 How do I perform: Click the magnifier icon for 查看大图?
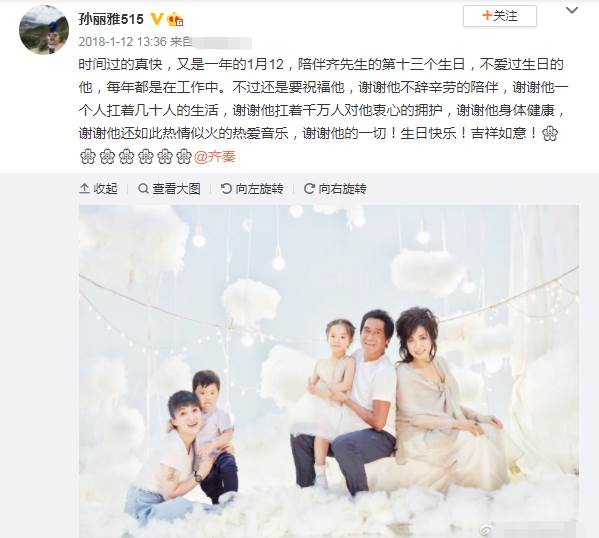143,188
